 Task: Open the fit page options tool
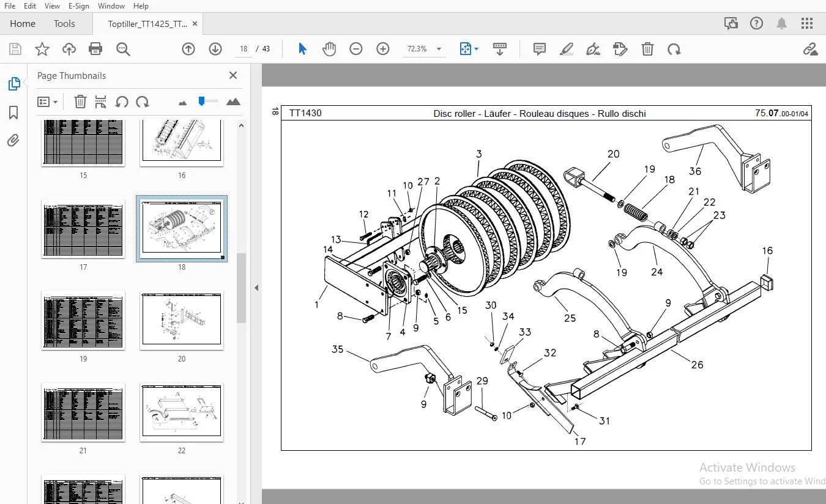(469, 49)
